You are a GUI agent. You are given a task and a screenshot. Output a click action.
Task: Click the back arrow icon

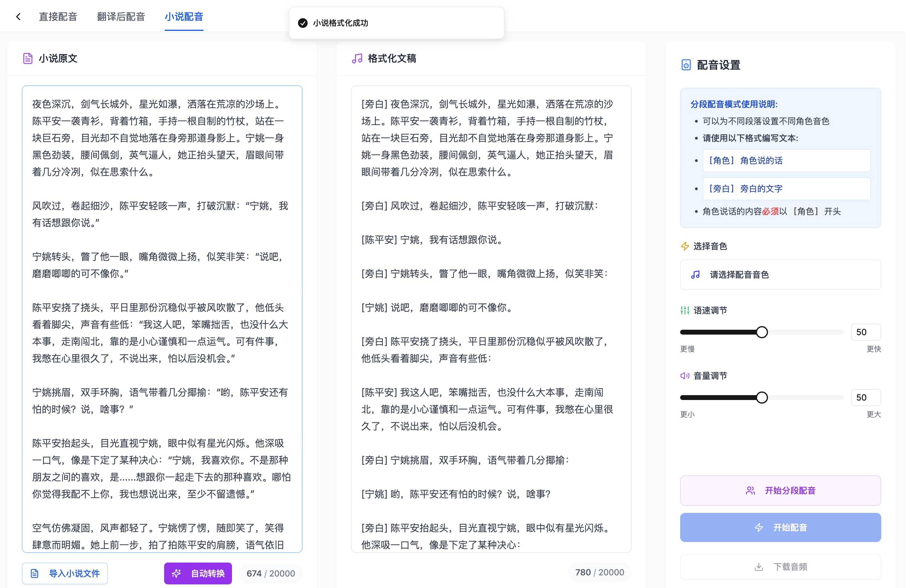18,16
